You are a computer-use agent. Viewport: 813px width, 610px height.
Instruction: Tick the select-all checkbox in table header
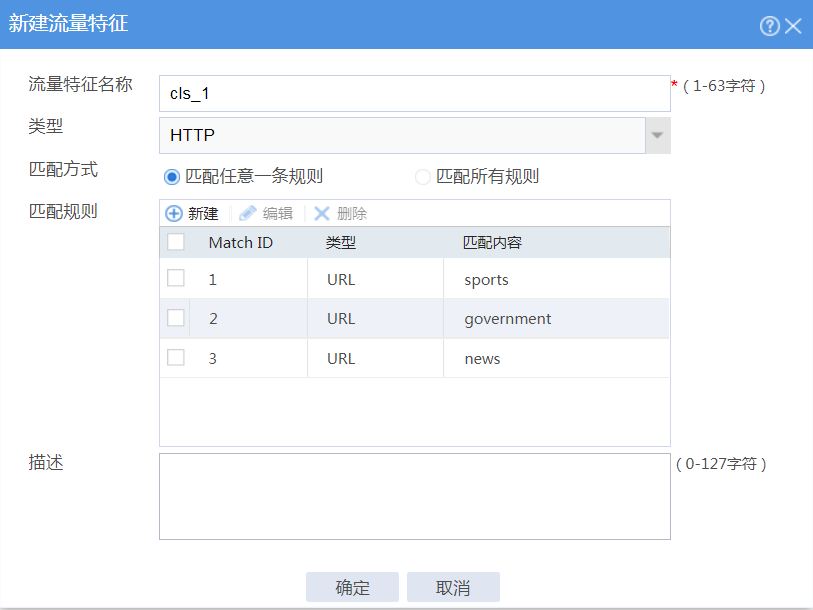pos(176,242)
